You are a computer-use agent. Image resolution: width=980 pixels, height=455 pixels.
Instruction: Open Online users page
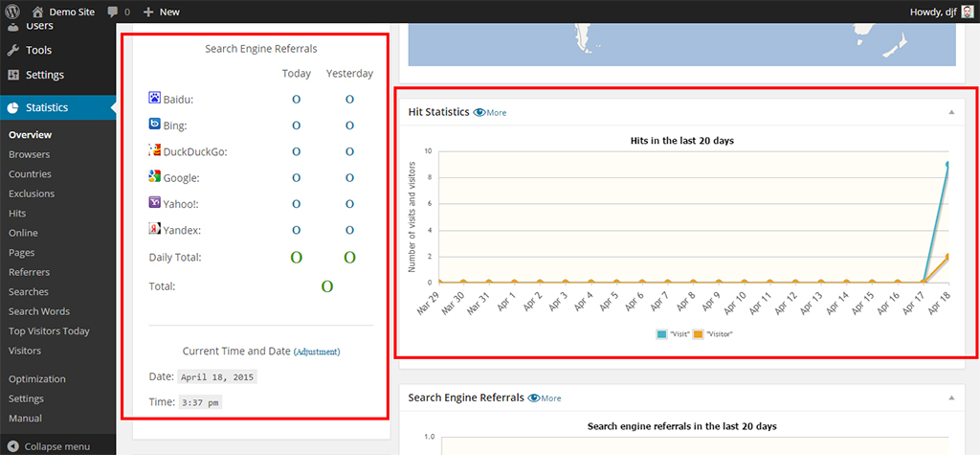(x=23, y=233)
